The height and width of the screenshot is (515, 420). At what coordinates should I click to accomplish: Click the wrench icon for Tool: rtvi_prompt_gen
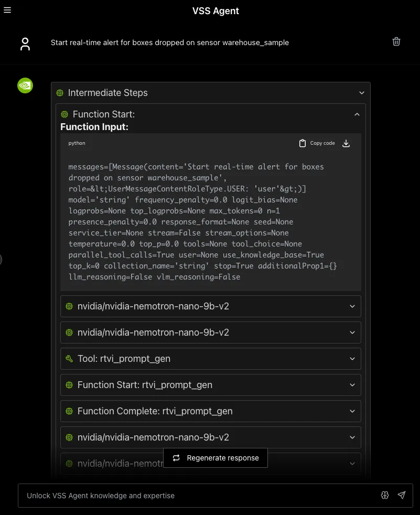point(69,359)
